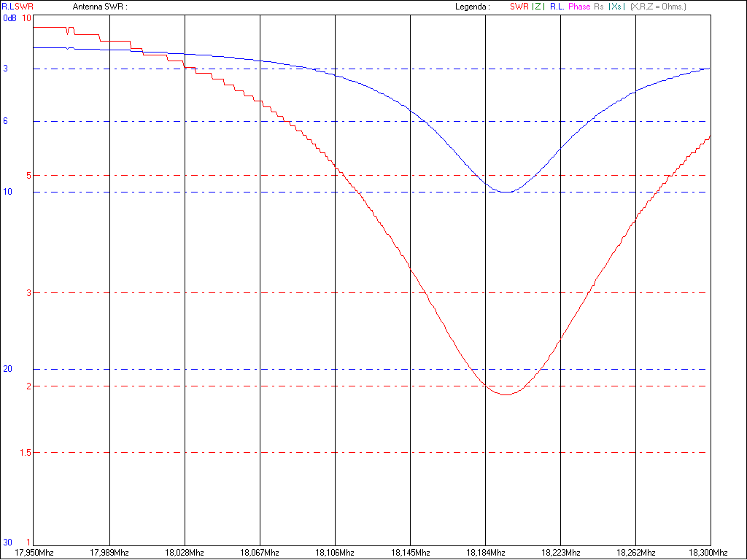The width and height of the screenshot is (747, 560).
Task: Click the red 1.5 SWR scale label
Action: click(x=27, y=453)
